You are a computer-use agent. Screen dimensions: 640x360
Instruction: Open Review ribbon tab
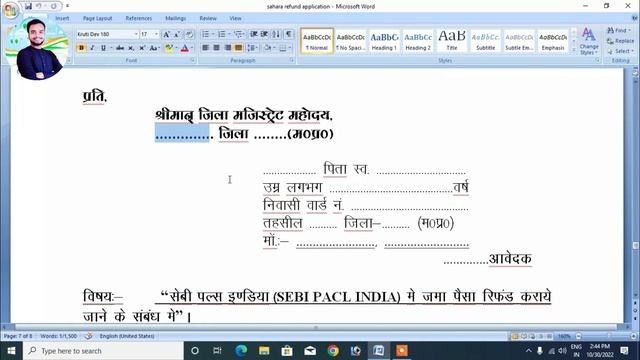[x=208, y=18]
